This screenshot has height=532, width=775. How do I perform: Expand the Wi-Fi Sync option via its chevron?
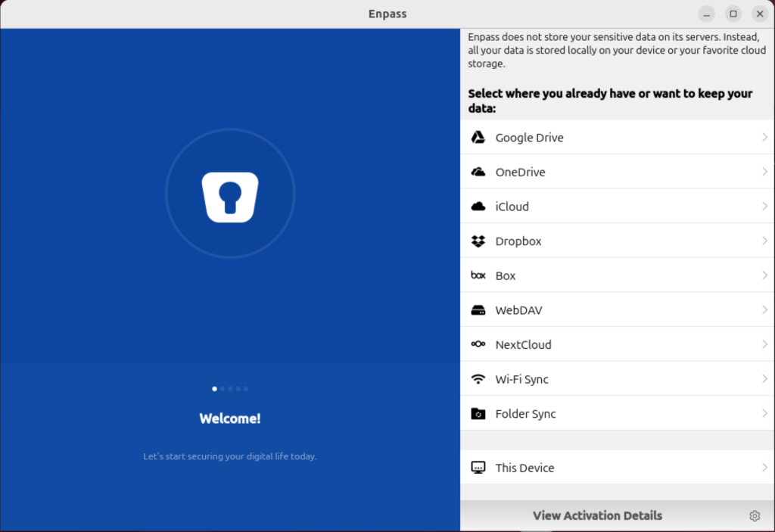[x=764, y=378]
